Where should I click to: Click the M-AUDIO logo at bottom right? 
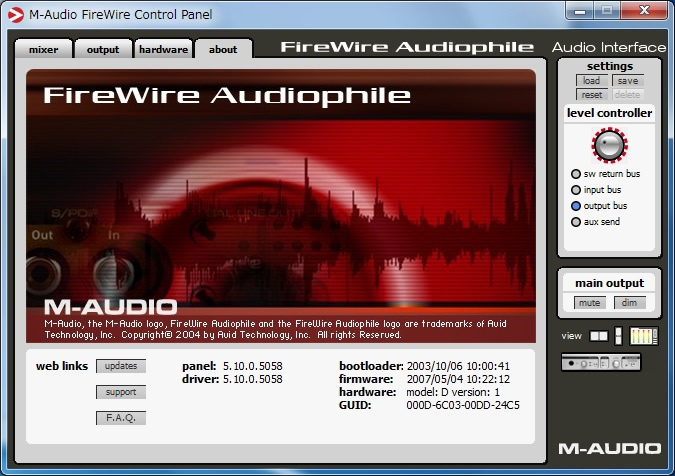[x=610, y=449]
